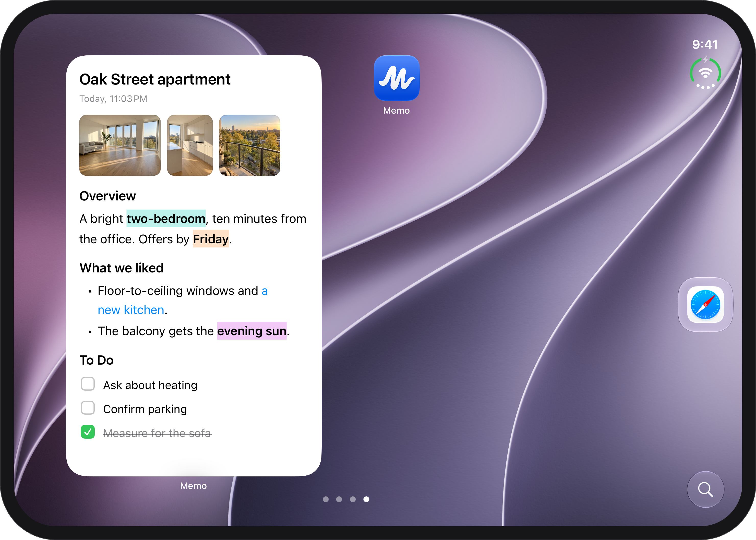
Task: Open the balcony view photo thumbnail
Action: pos(250,145)
